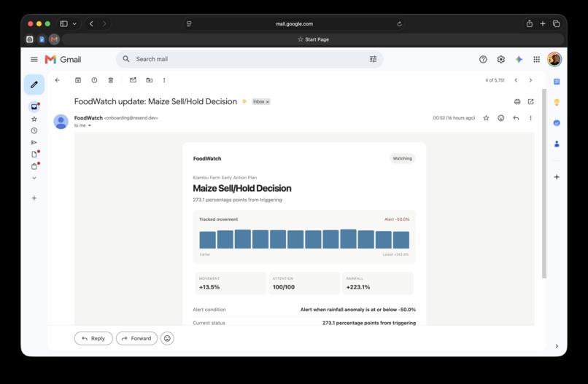Image resolution: width=588 pixels, height=384 pixels.
Task: Open Safari tab group dropdown arrow
Action: click(74, 23)
